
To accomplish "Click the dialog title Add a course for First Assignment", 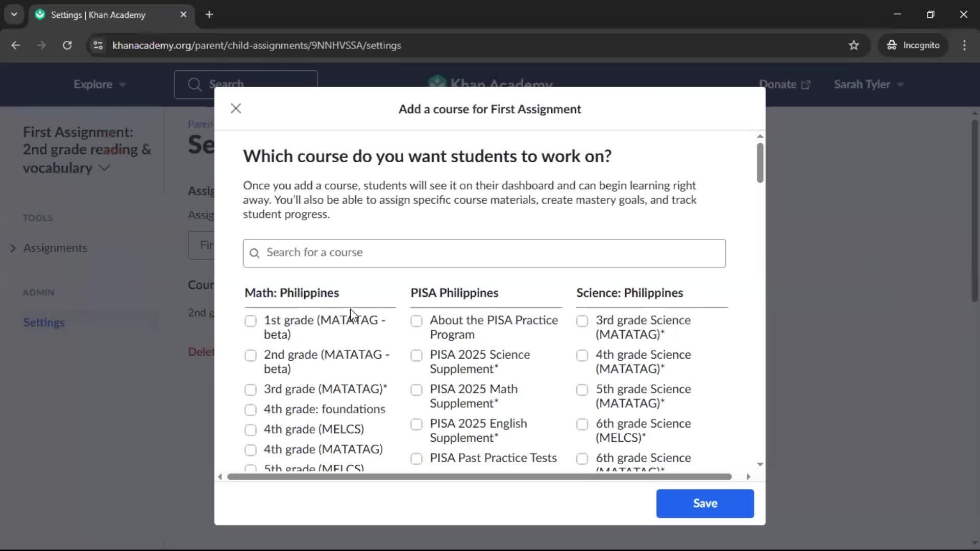I will [489, 109].
